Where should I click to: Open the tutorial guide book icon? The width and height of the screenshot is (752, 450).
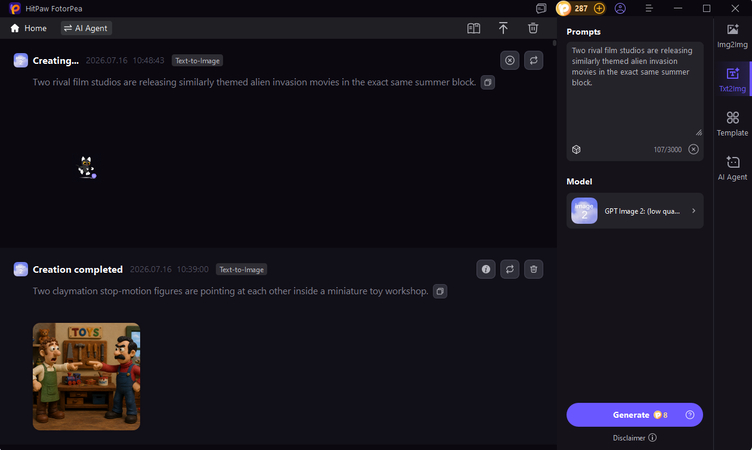click(x=473, y=28)
